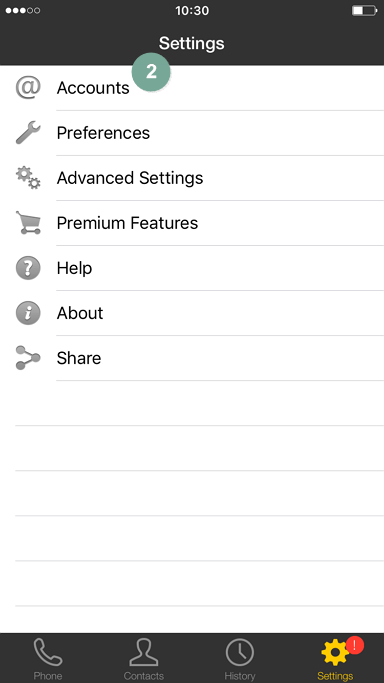Click the Share nodes icon

tap(28, 358)
